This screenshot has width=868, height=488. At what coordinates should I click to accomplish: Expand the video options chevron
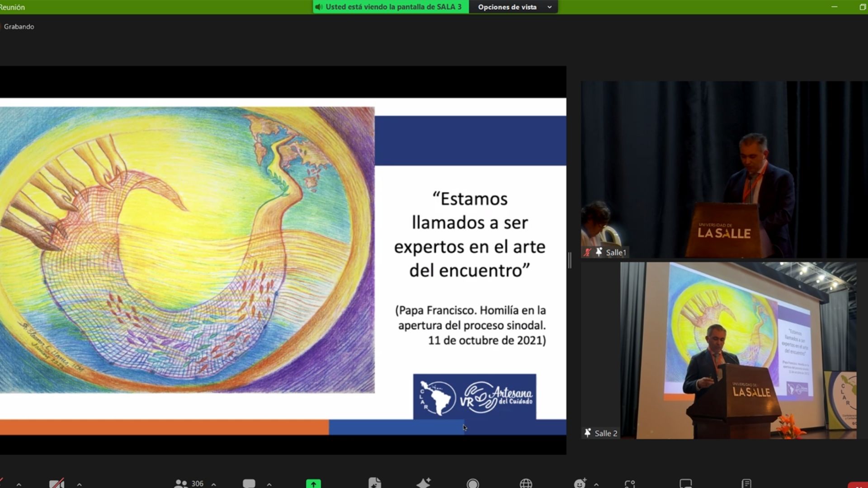[79, 484]
